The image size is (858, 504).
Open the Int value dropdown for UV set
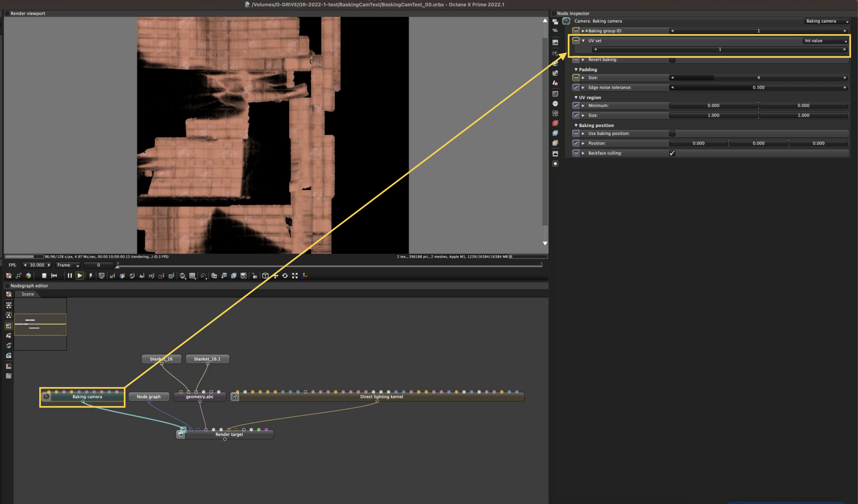(825, 41)
